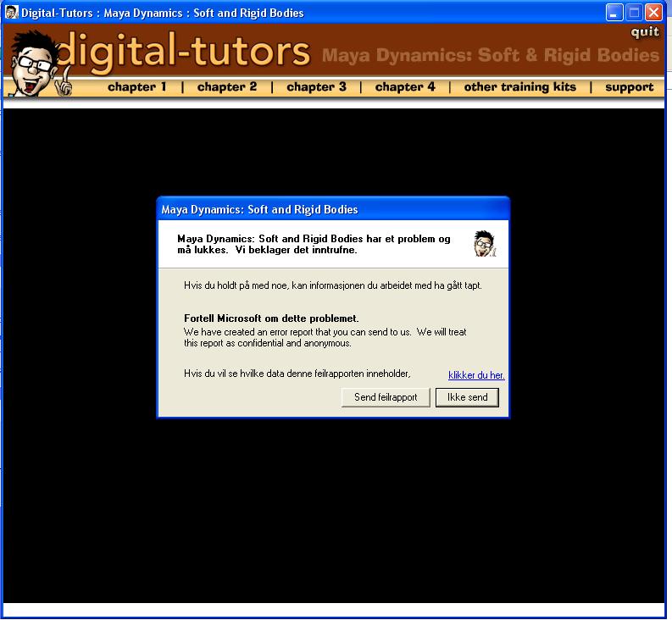672x620 pixels.
Task: Click the window title bar app icon
Action: pyautogui.click(x=12, y=12)
